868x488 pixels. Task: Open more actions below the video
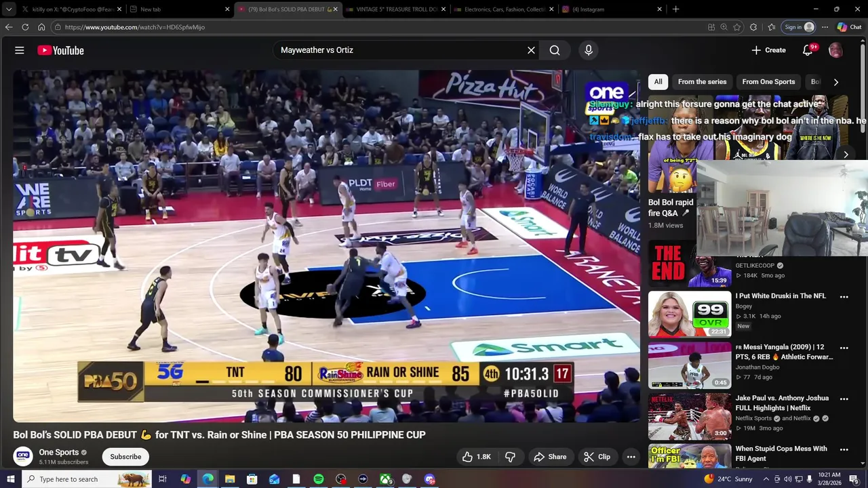(x=631, y=457)
